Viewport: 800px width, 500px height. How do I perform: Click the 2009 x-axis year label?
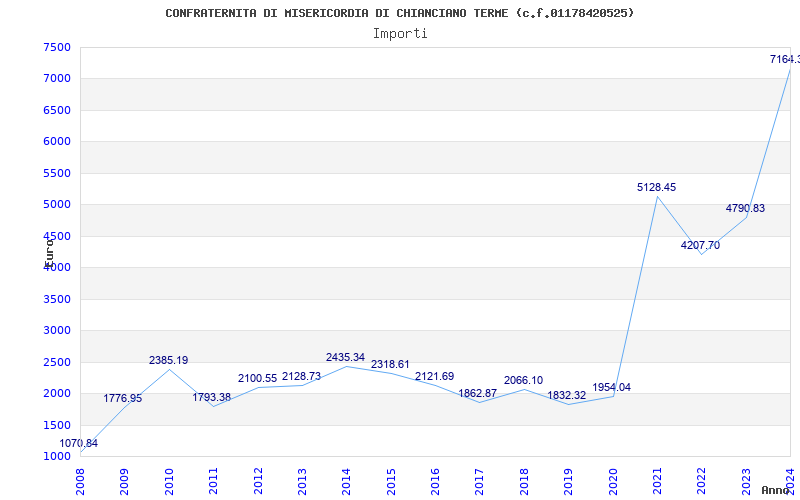tap(124, 481)
